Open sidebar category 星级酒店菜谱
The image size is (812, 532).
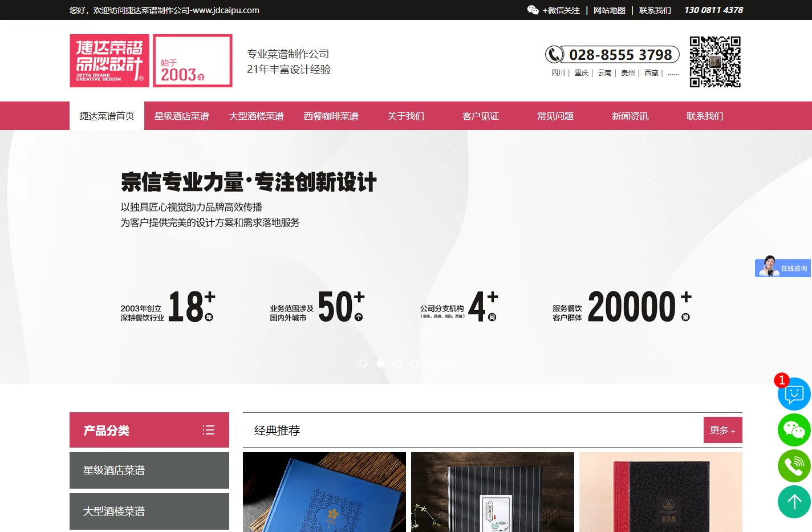pos(149,470)
